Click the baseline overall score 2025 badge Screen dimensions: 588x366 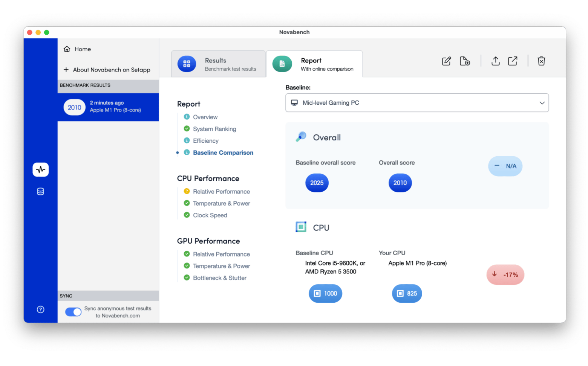click(317, 183)
